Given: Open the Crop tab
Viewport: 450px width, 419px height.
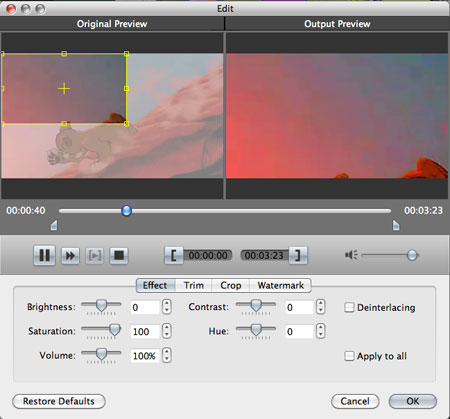Looking at the screenshot, I should click(231, 286).
